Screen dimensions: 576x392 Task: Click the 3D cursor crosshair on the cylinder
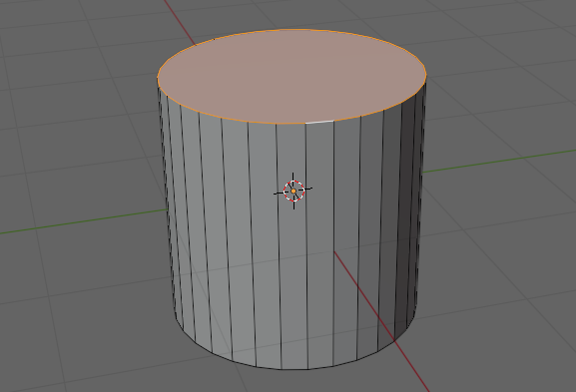tap(293, 191)
